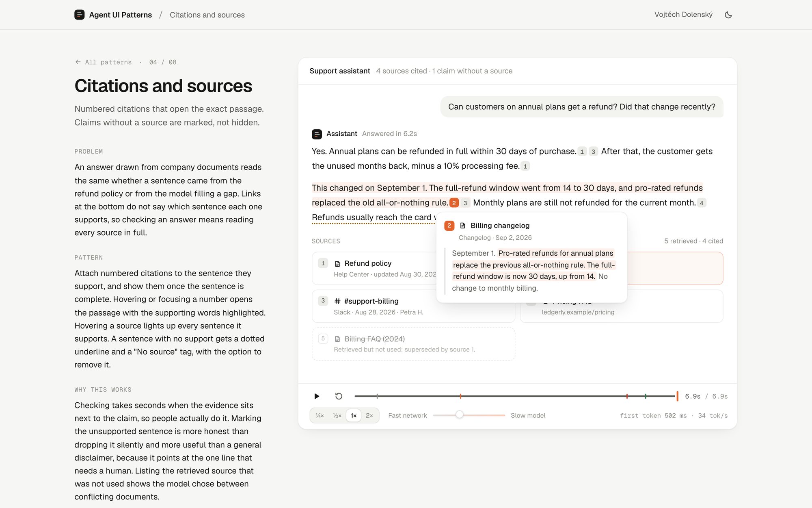Viewport: 812px width, 508px height.
Task: Select the 1× playback speed
Action: click(354, 415)
